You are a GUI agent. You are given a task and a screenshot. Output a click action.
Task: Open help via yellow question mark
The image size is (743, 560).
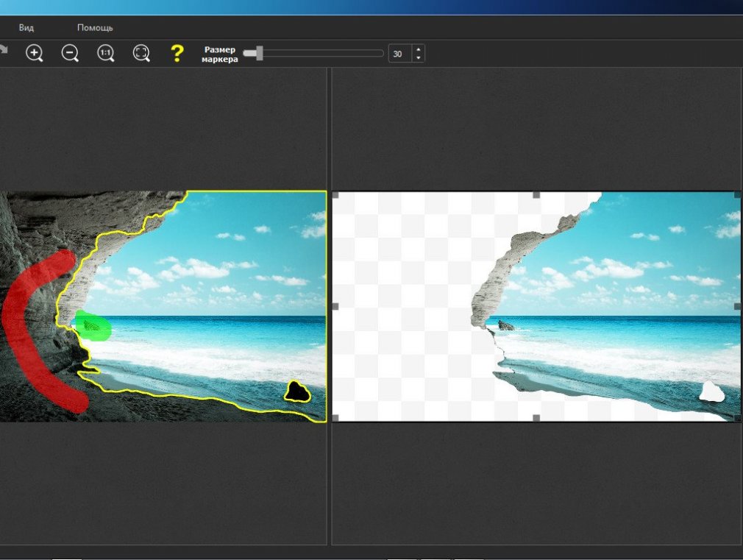click(177, 53)
